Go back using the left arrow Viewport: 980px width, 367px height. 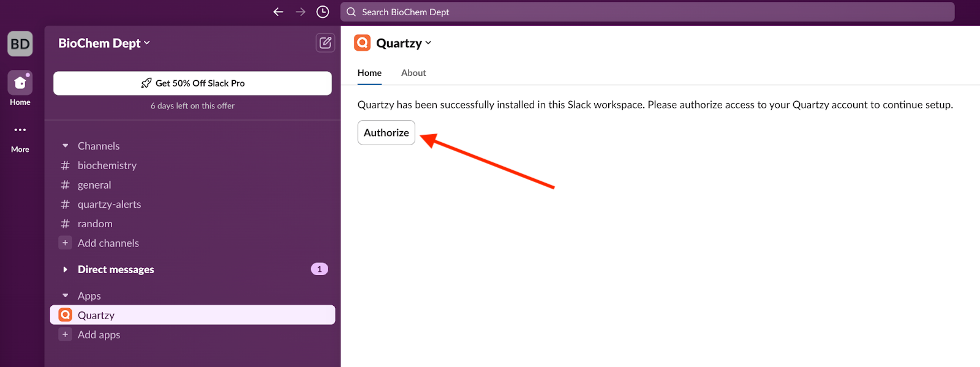[278, 12]
